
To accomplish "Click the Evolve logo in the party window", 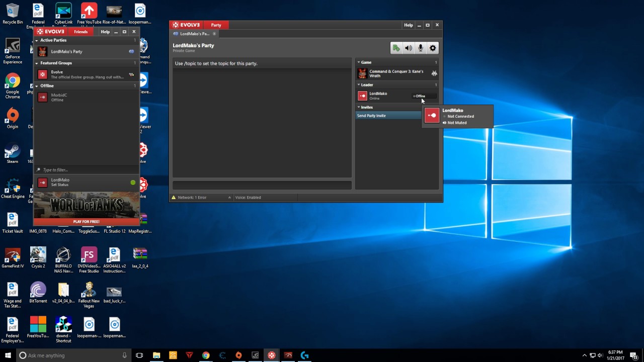I will 186,25.
